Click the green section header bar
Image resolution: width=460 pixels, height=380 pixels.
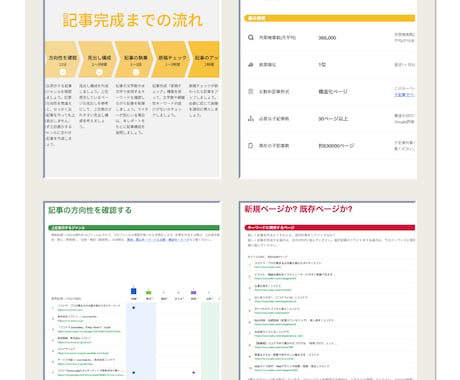pos(134,228)
